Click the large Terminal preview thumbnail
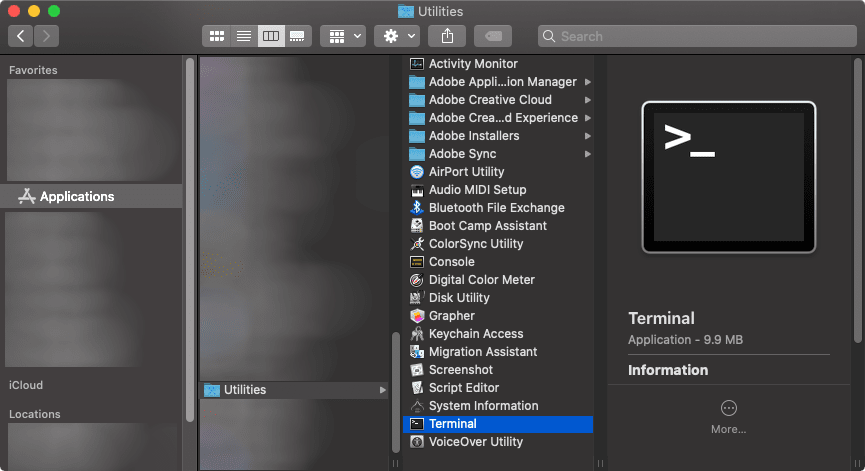Viewport: 865px width, 471px height. coord(729,177)
